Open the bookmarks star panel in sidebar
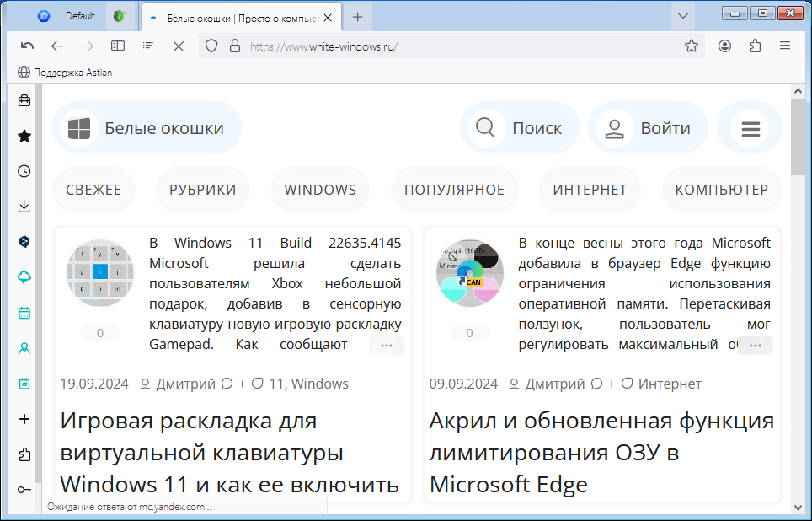Viewport: 812px width, 521px height. pos(24,136)
